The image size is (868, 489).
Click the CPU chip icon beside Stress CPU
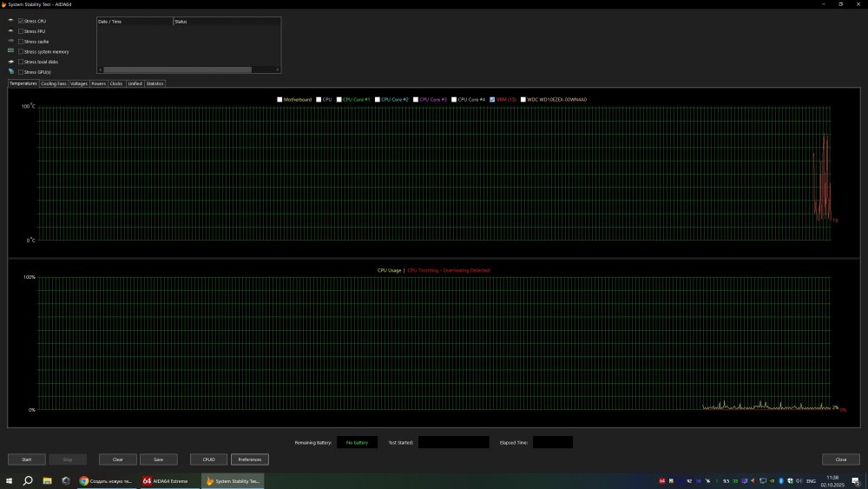(10, 20)
